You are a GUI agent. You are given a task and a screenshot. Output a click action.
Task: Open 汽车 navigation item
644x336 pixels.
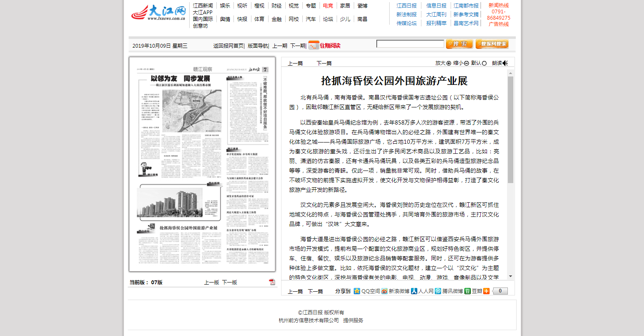[x=311, y=19]
